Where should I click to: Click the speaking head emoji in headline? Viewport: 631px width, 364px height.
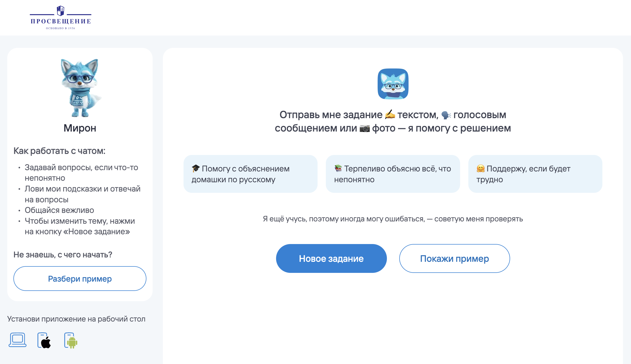[x=446, y=115]
